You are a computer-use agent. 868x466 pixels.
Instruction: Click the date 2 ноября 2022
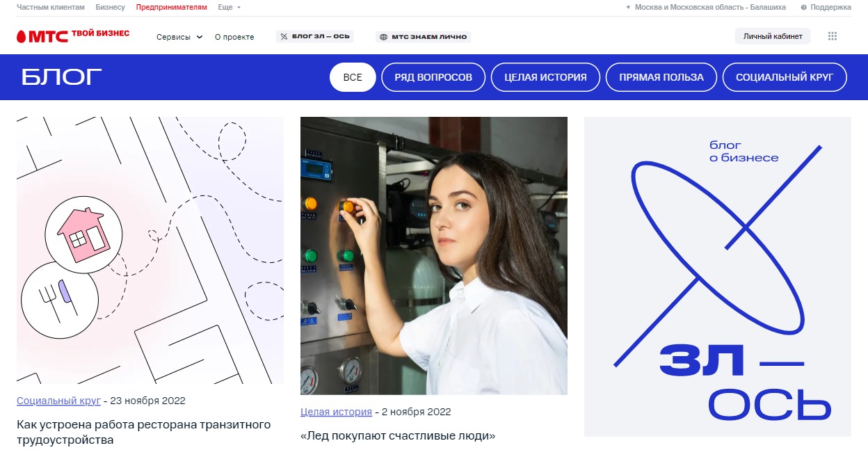click(417, 412)
